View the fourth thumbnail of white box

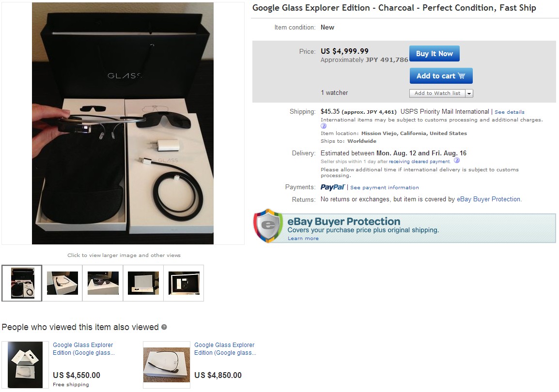(143, 283)
